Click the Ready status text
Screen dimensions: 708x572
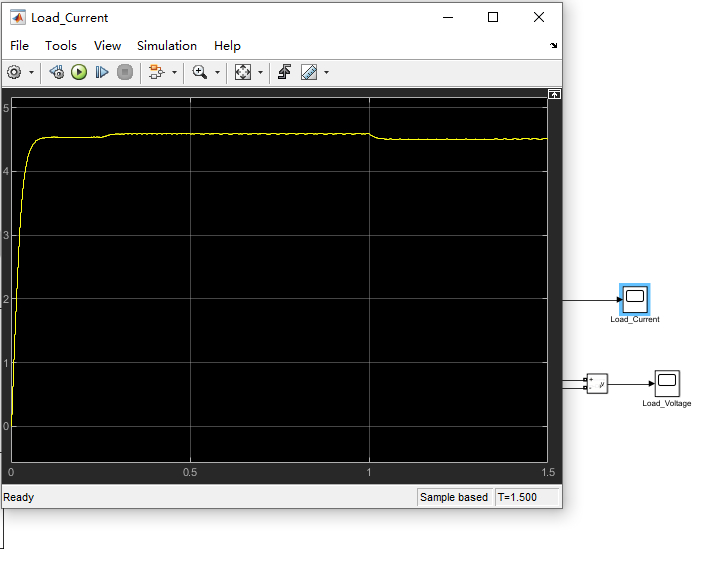pyautogui.click(x=19, y=497)
